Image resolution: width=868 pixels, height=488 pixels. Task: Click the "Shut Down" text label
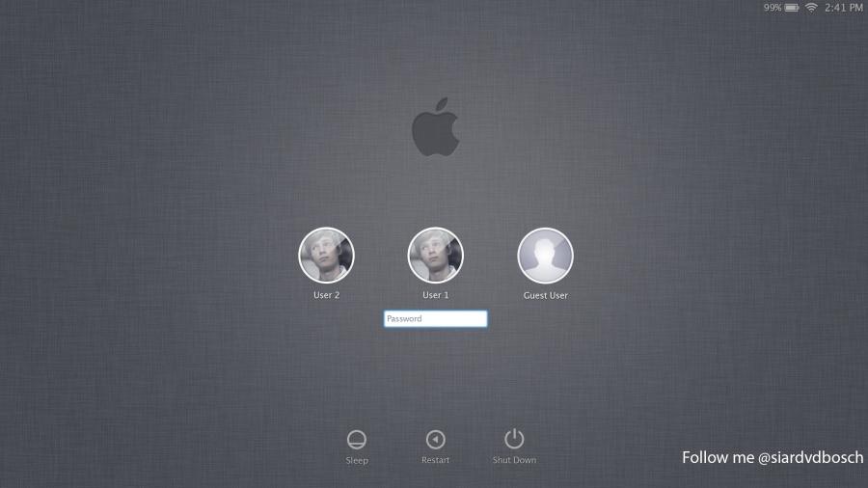(x=514, y=460)
